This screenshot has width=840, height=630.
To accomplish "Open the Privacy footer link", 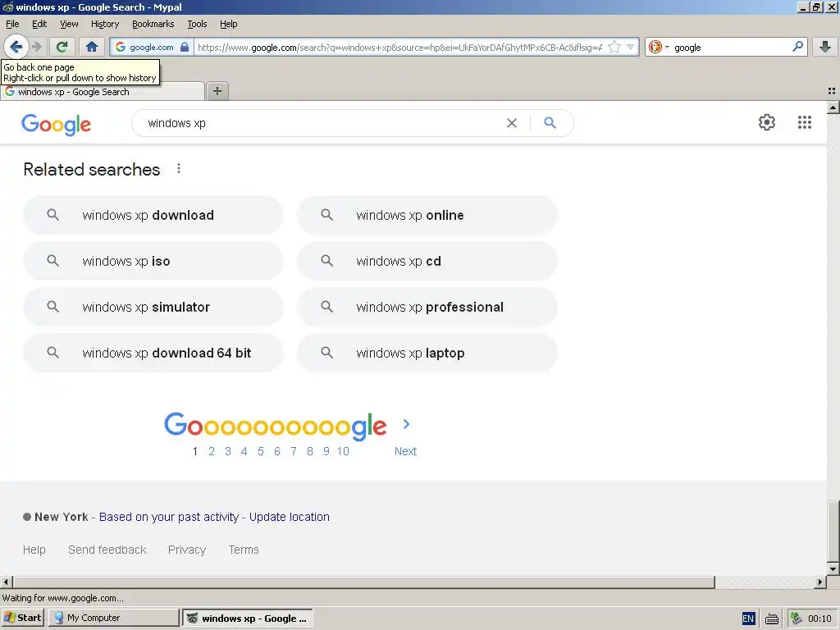I will (x=187, y=550).
